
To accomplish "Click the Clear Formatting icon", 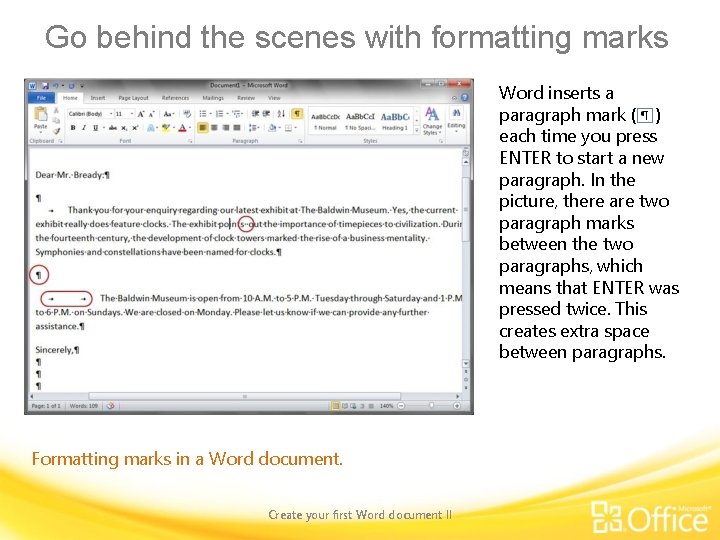I will [187, 114].
